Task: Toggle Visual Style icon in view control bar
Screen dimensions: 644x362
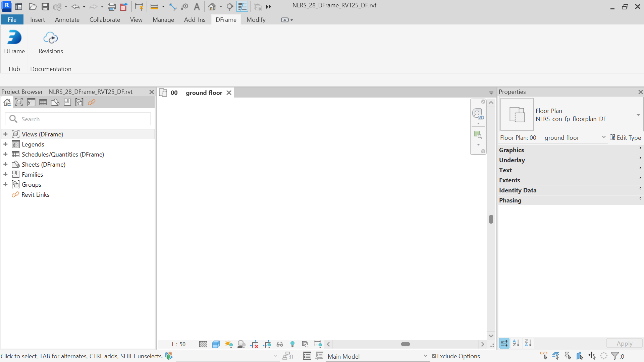Action: pyautogui.click(x=216, y=344)
